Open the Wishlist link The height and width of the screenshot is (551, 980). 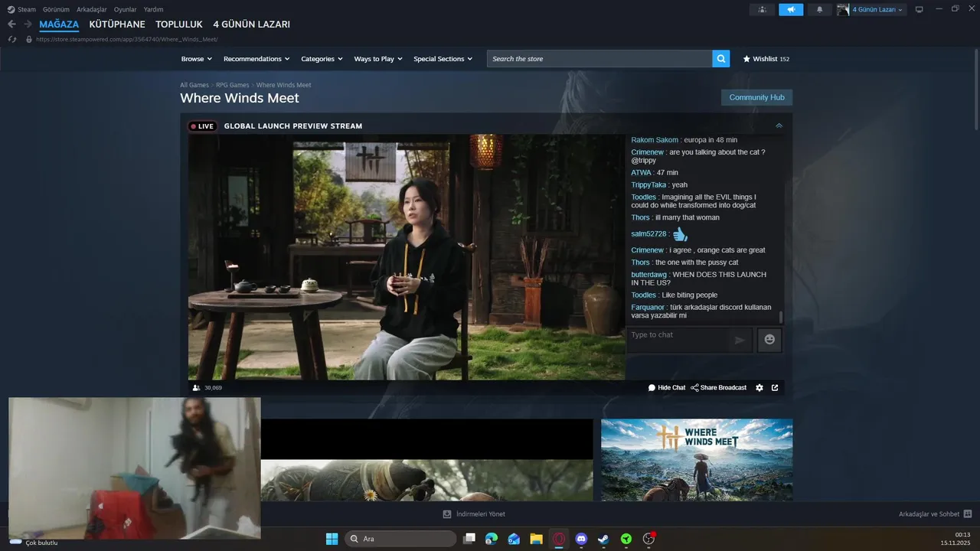tap(766, 59)
